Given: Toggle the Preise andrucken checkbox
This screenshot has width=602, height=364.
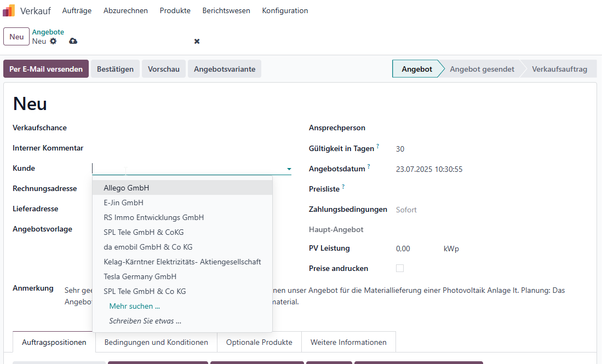Looking at the screenshot, I should pos(400,268).
